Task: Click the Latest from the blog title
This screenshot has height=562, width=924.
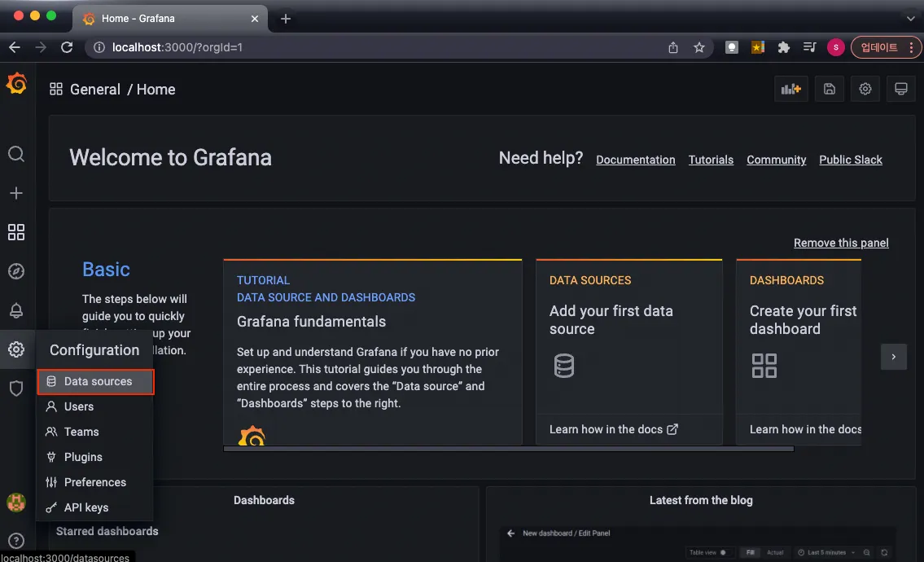Action: 701,500
